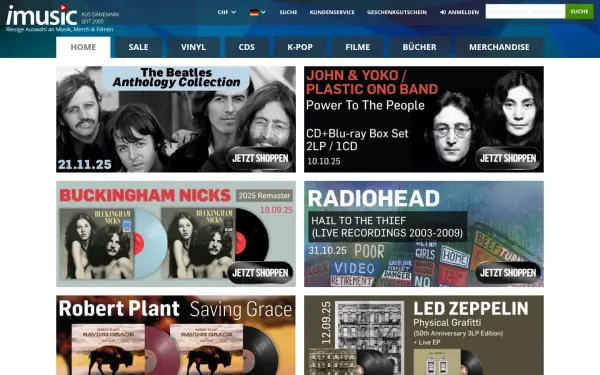The height and width of the screenshot is (375, 600).
Task: Click the black vinyl Buckingham Nicks album cover
Action: tap(198, 243)
